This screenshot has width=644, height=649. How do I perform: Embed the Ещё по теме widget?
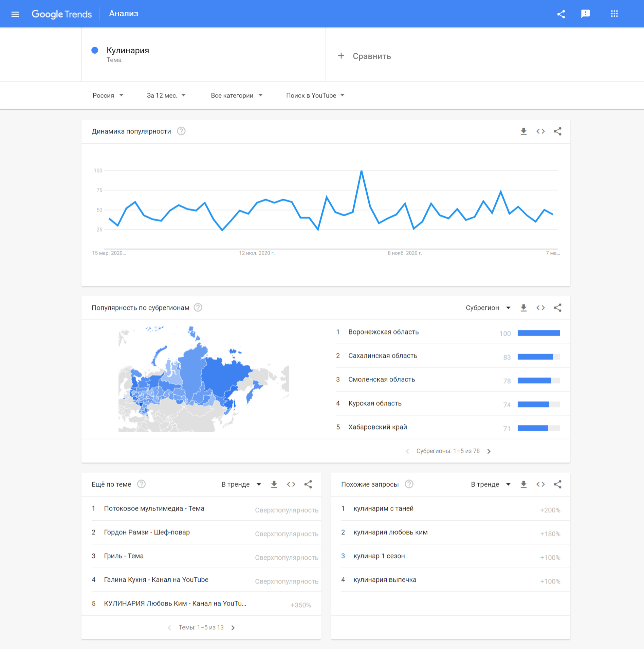(291, 484)
